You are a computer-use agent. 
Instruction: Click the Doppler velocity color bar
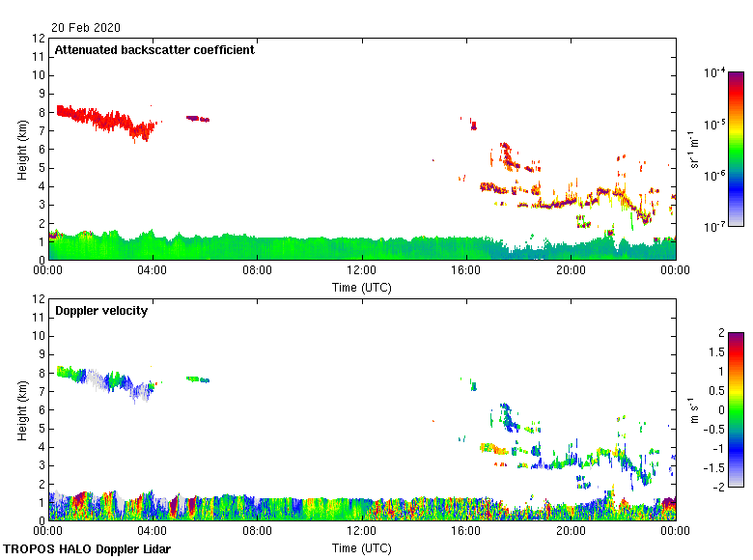(736, 408)
